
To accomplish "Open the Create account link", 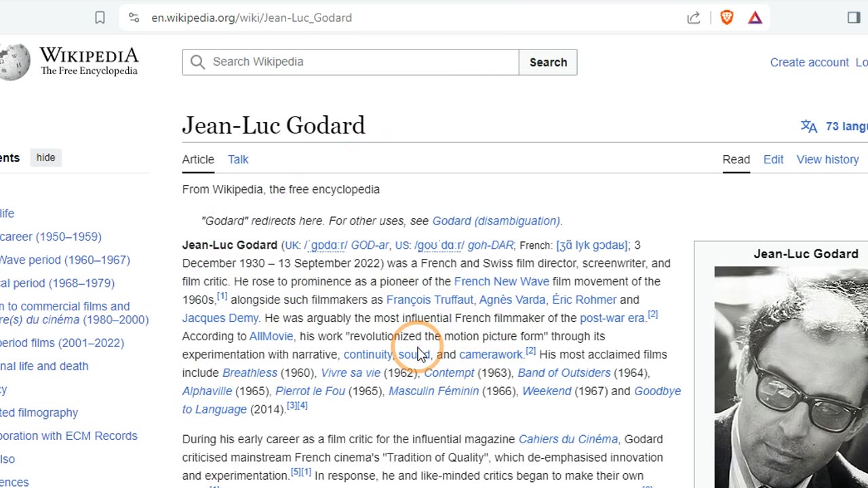I will tap(809, 62).
